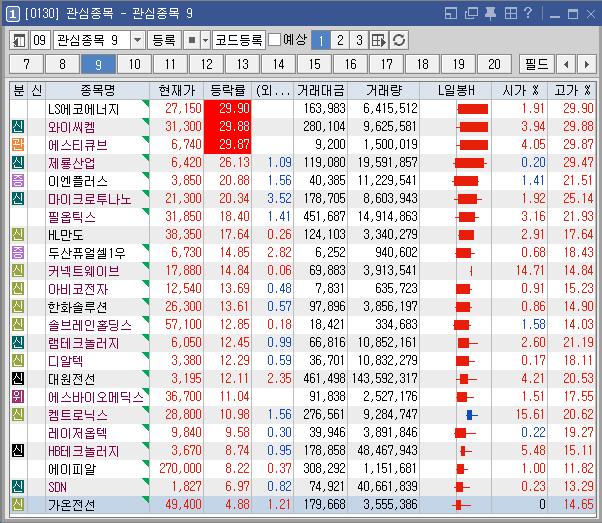Click the help question mark icon
This screenshot has height=523, width=602.
click(x=528, y=14)
